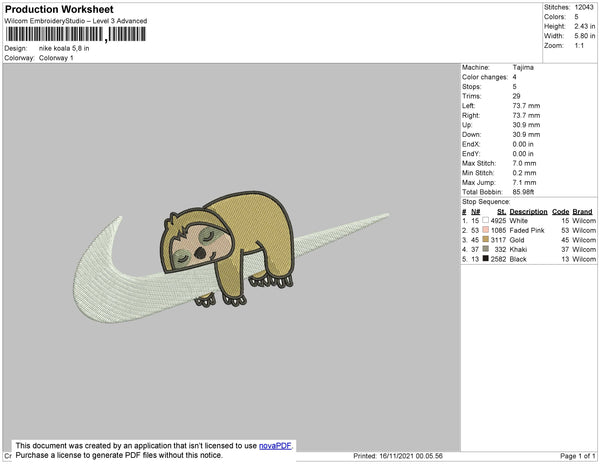
Task: Open the novaPDF link
Action: point(275,446)
